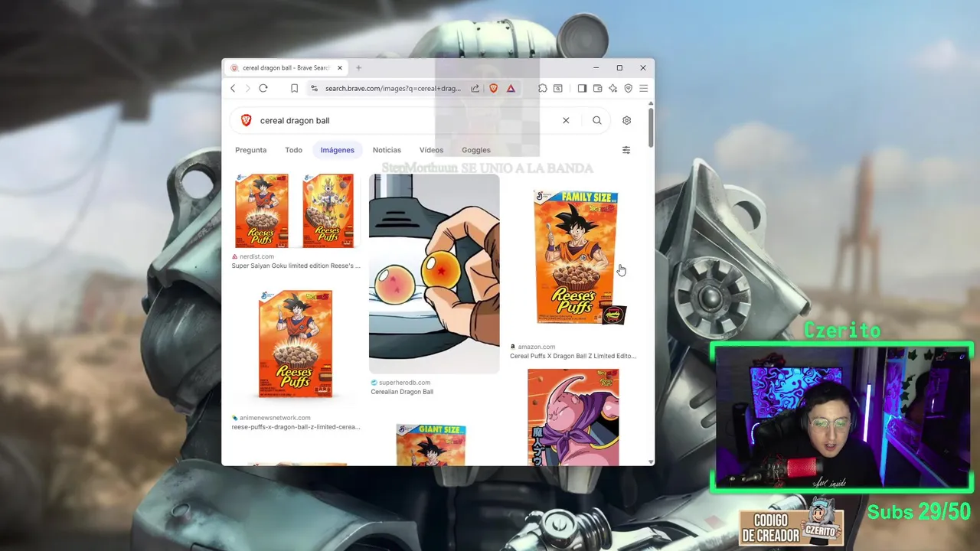Open Cereal Puffs X Dragon Ball Z caption
980x551 pixels.
coord(573,356)
